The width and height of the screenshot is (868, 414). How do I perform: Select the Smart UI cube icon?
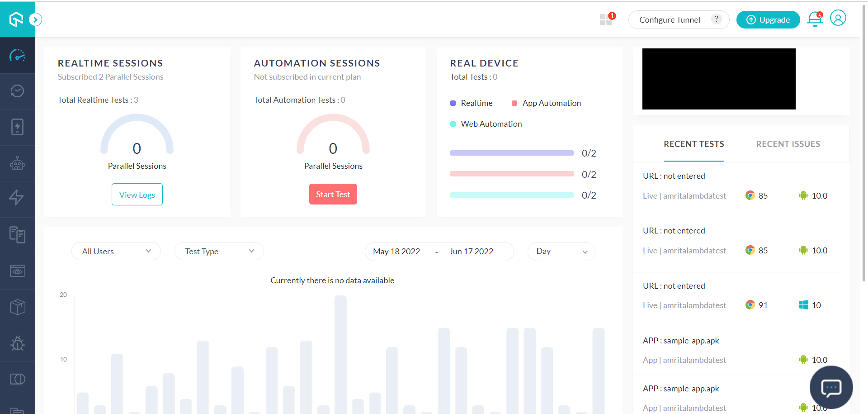tap(18, 307)
